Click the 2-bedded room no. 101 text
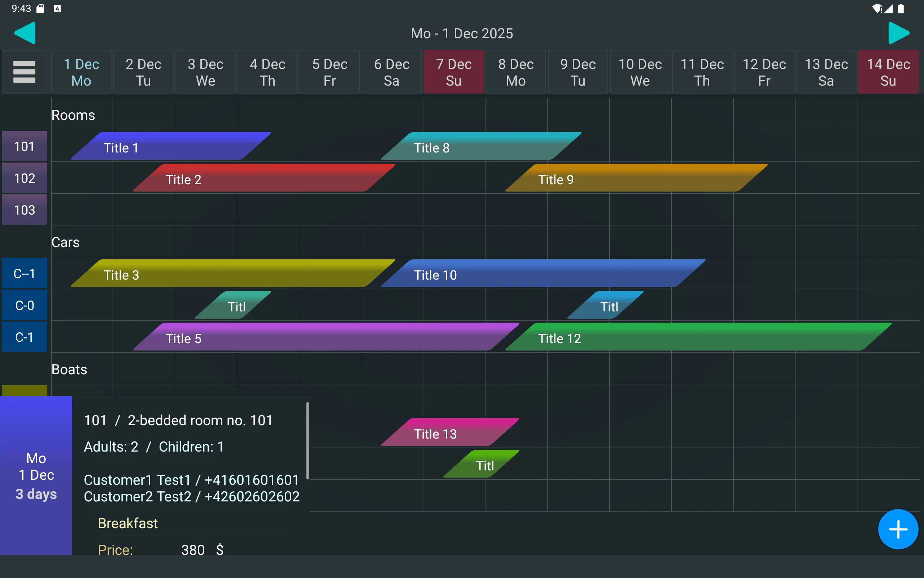This screenshot has width=924, height=578. pyautogui.click(x=200, y=420)
